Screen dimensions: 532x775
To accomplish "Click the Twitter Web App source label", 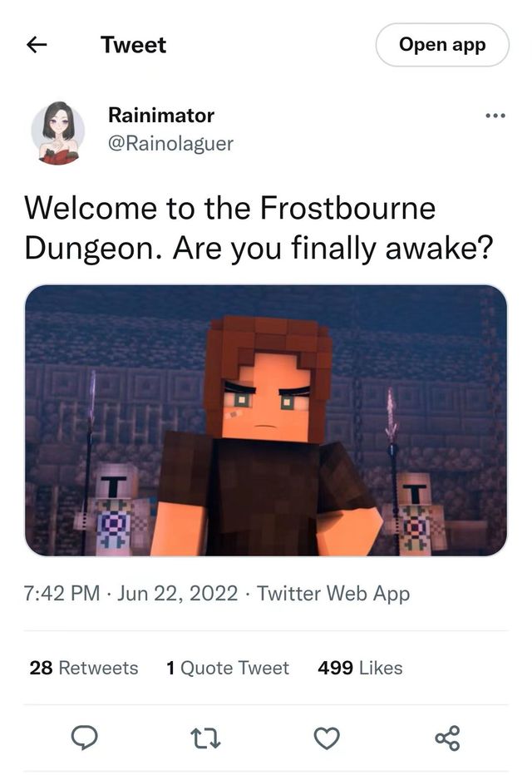I will 333,593.
